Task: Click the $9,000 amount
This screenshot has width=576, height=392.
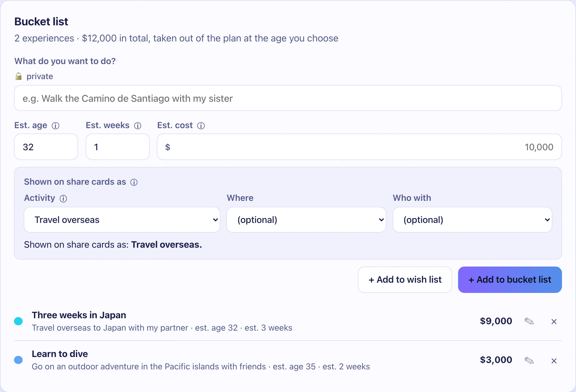Action: tap(496, 321)
